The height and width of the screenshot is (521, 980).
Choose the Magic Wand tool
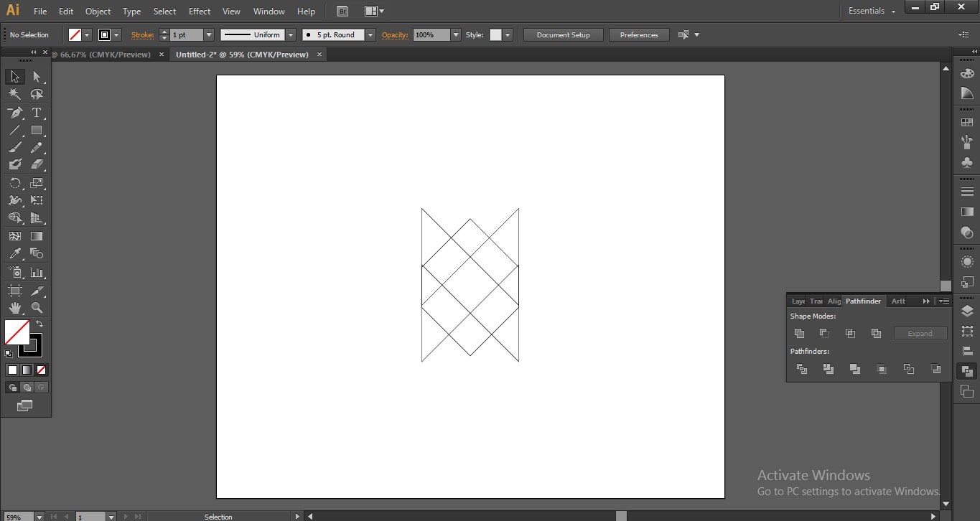(x=14, y=95)
